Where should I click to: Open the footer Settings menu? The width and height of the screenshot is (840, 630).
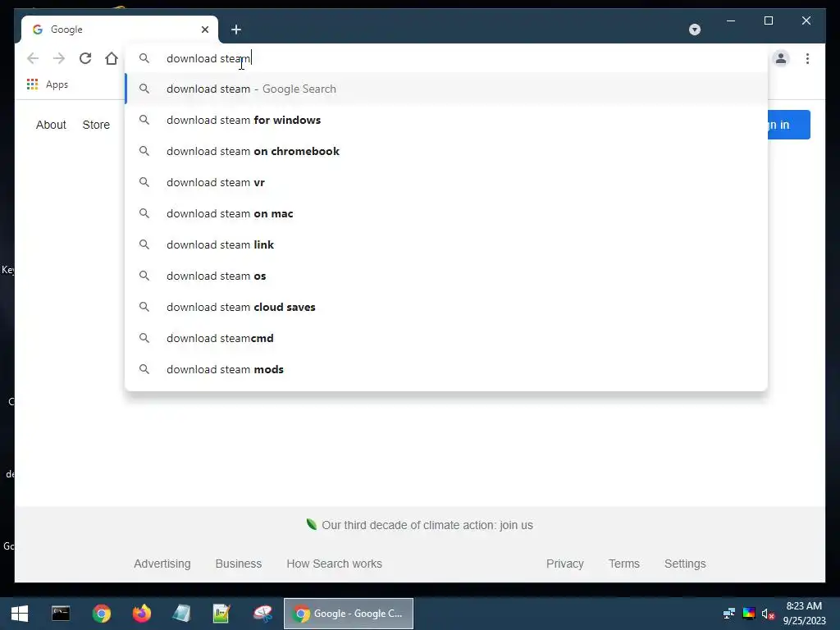685,564
